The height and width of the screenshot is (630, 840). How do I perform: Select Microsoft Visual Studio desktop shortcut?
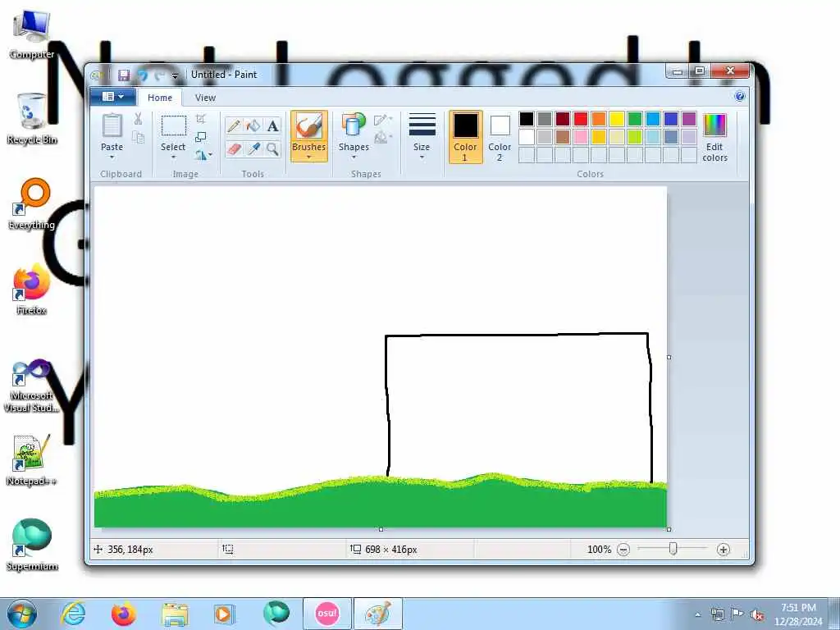coord(32,386)
